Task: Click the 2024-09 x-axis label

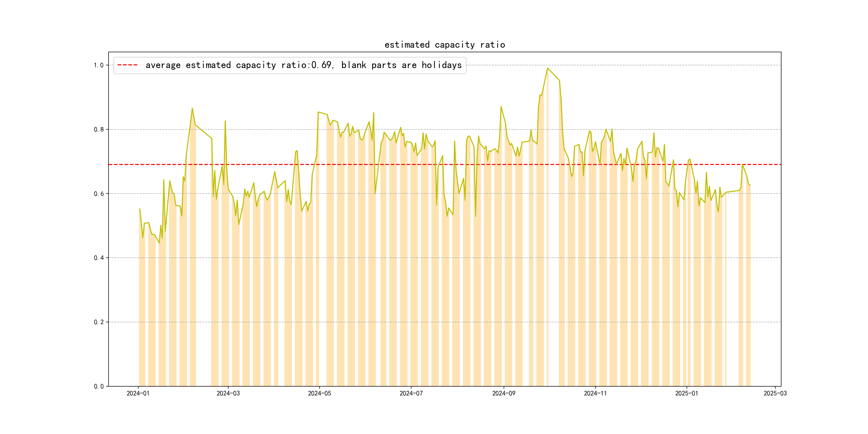Action: (503, 393)
